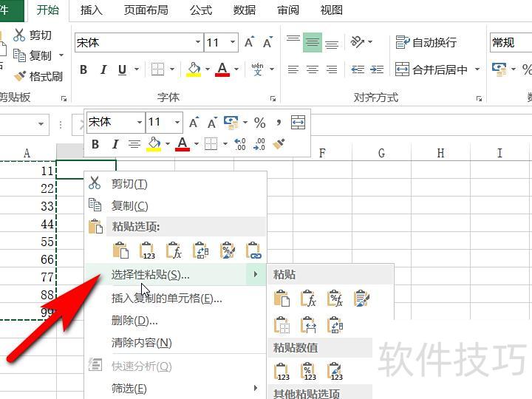Click the mini toolbar percent style icon

259,123
